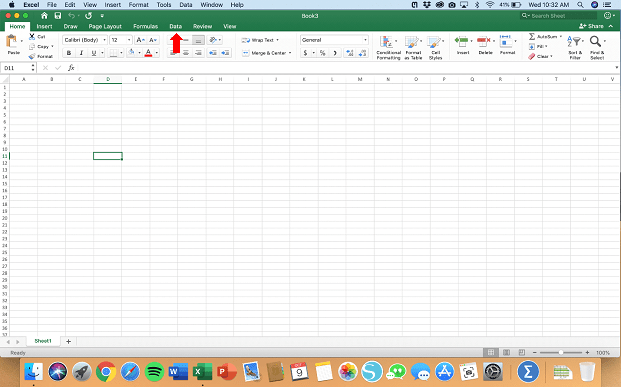Click the Cut scissors icon
Screen dimensions: 621x388
point(32,36)
